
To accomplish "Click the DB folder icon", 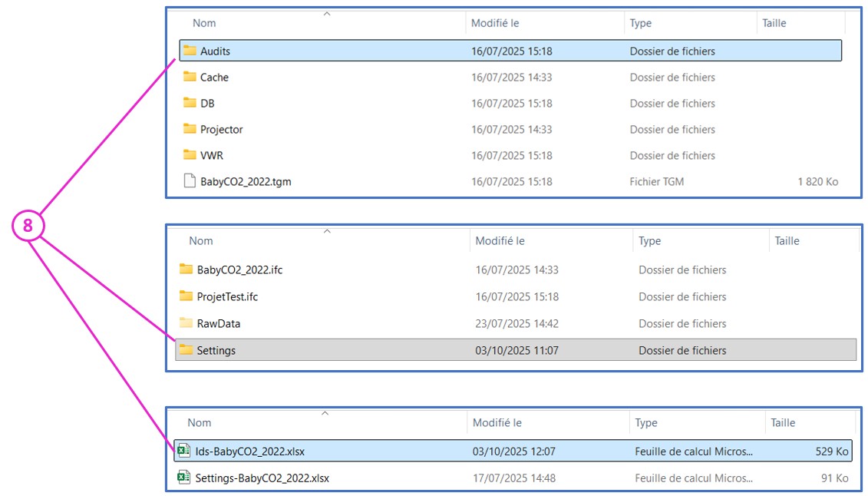I will click(190, 103).
